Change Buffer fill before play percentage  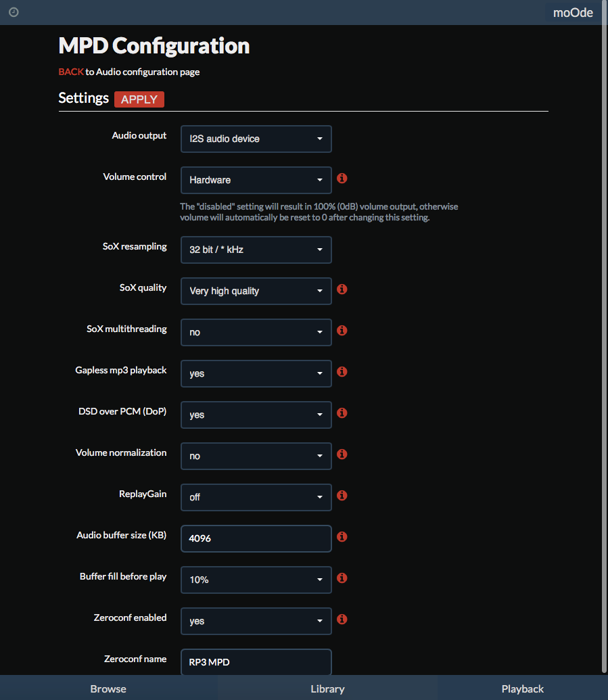[256, 580]
